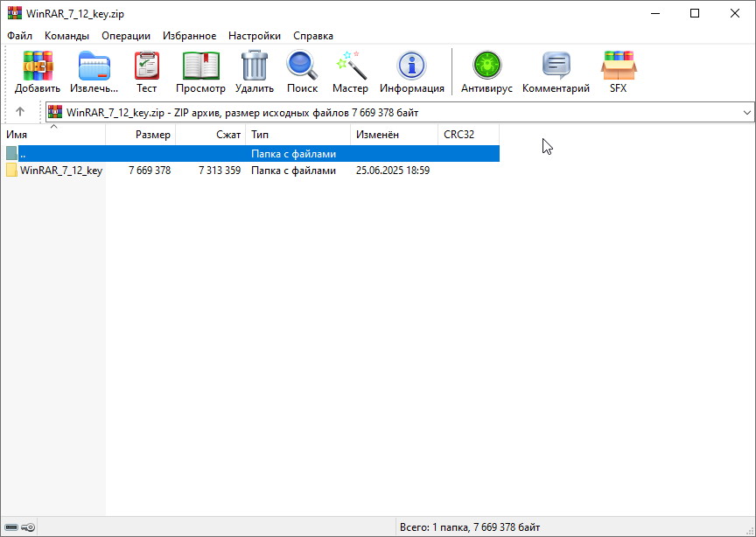Select the WinRAR_7_12_key folder name
The image size is (756, 537).
[x=61, y=171]
